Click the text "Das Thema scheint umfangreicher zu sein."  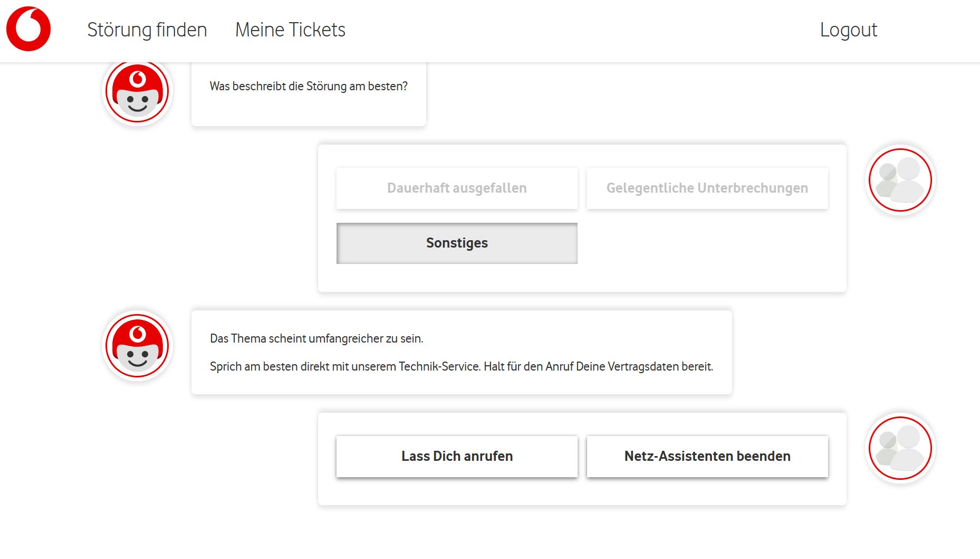(316, 339)
